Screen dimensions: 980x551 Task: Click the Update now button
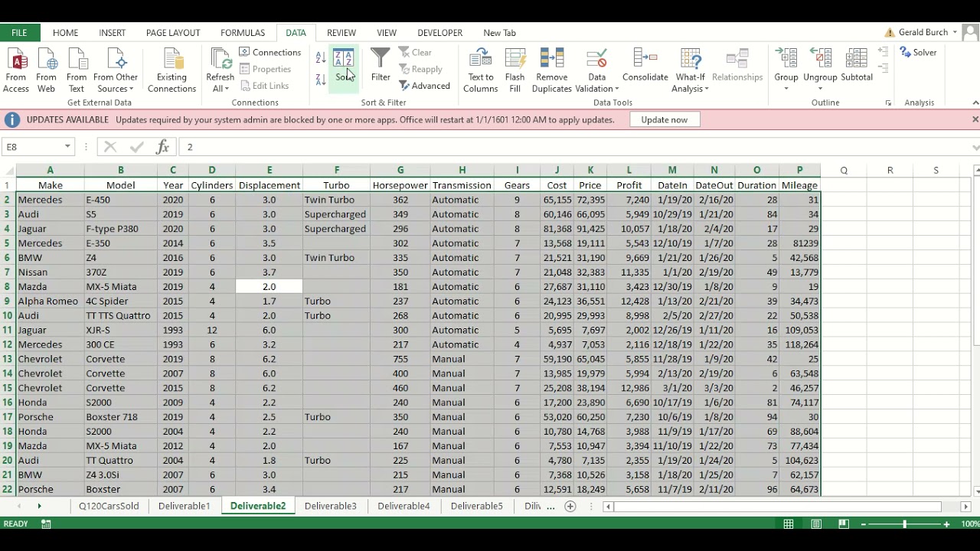pyautogui.click(x=665, y=120)
